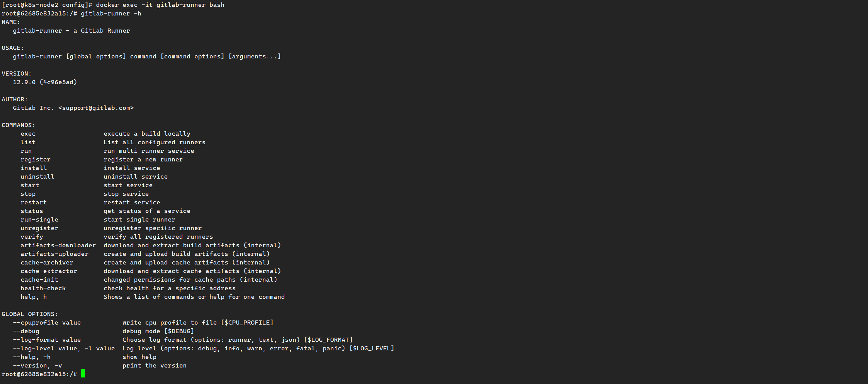The width and height of the screenshot is (868, 384).
Task: Click the support@gitlab.com email address
Action: 96,108
